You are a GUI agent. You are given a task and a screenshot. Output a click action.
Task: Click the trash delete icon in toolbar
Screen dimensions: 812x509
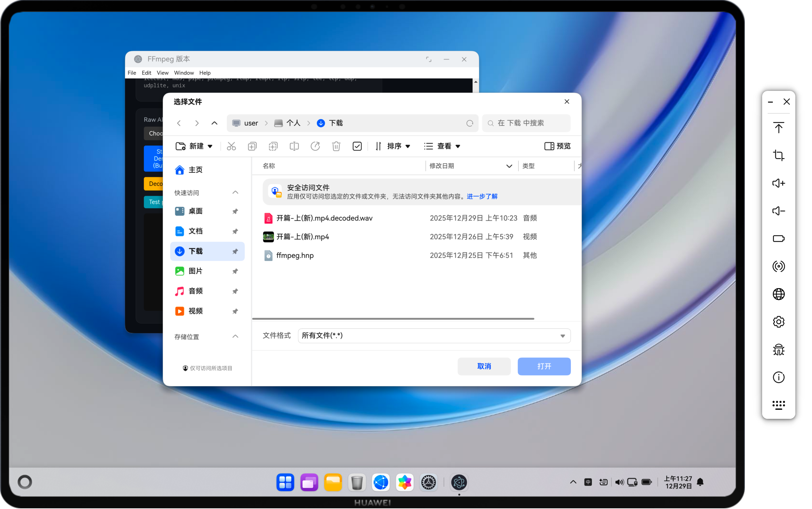point(336,146)
